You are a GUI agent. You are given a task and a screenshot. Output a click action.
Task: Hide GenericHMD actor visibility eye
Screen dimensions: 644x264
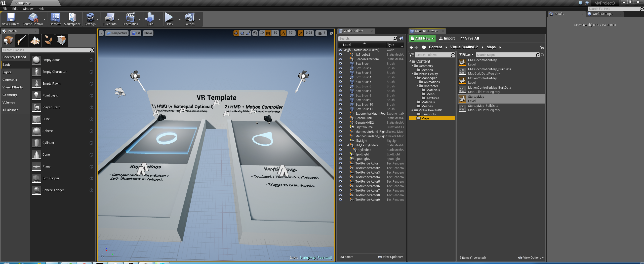coord(340,118)
